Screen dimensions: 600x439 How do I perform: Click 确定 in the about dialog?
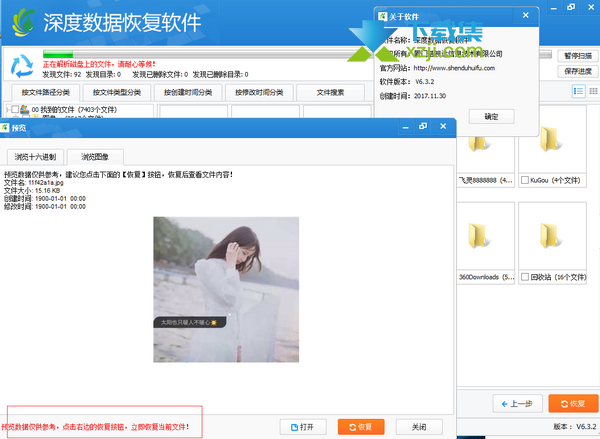[491, 116]
